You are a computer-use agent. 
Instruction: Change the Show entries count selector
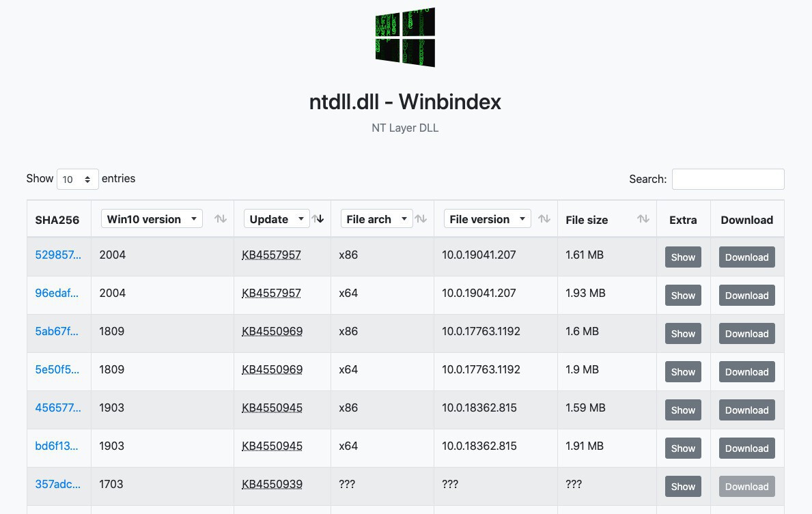point(78,180)
